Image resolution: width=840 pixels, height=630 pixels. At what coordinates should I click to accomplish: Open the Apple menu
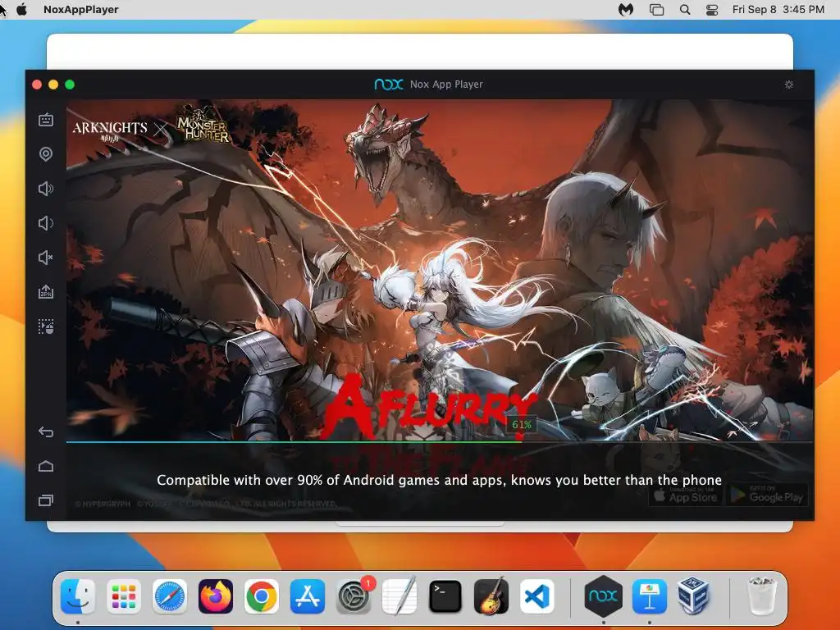(x=22, y=9)
